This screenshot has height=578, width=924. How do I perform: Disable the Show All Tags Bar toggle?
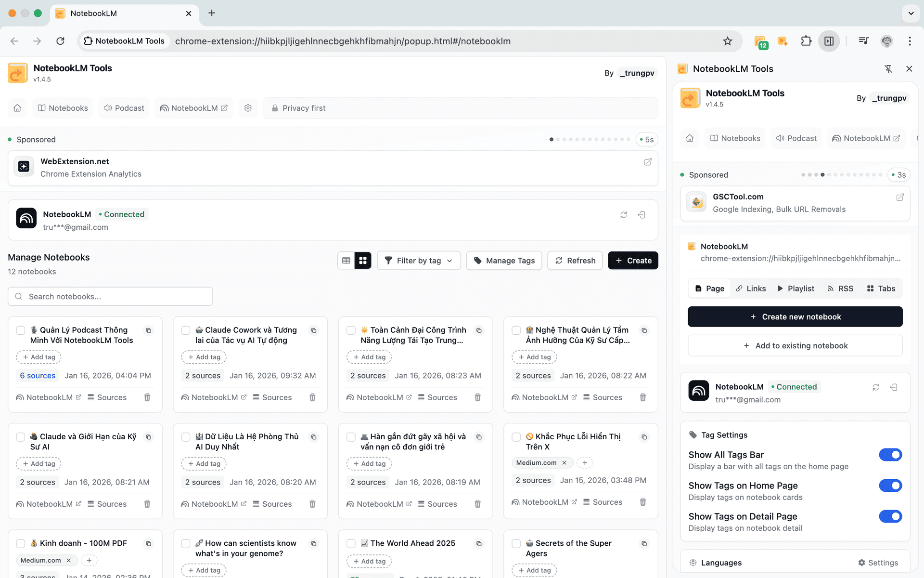pos(890,455)
